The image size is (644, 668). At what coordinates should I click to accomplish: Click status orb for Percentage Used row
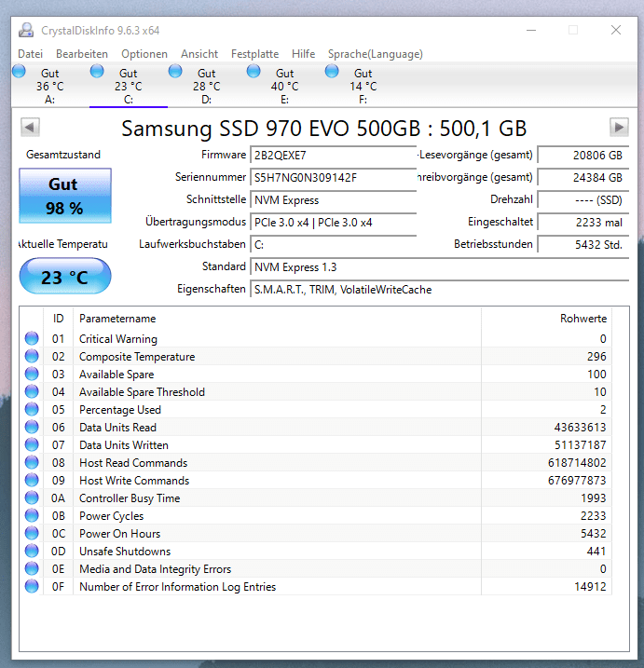click(32, 409)
